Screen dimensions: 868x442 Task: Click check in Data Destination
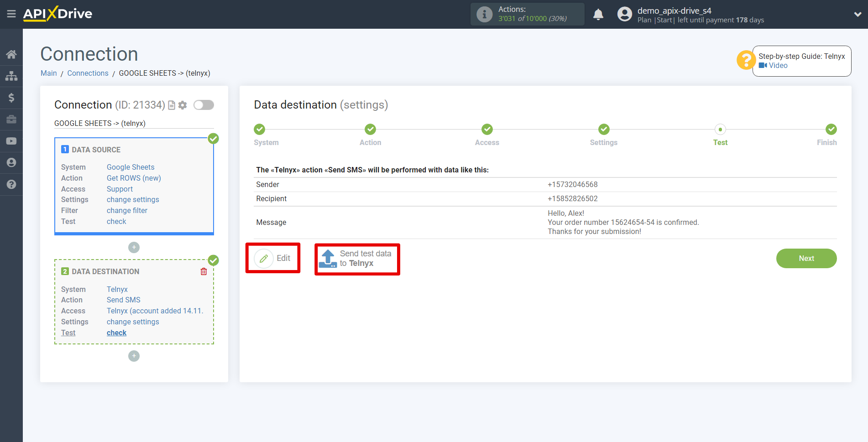click(x=116, y=333)
